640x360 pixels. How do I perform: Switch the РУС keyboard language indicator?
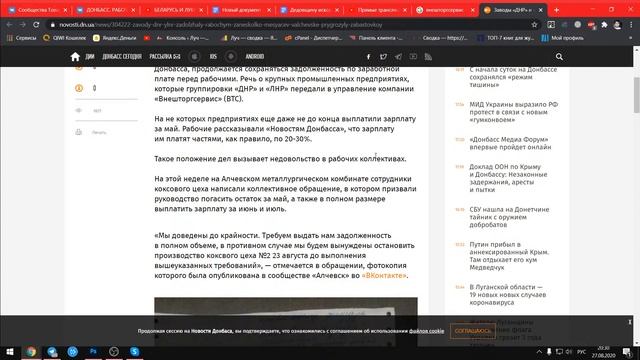point(582,352)
